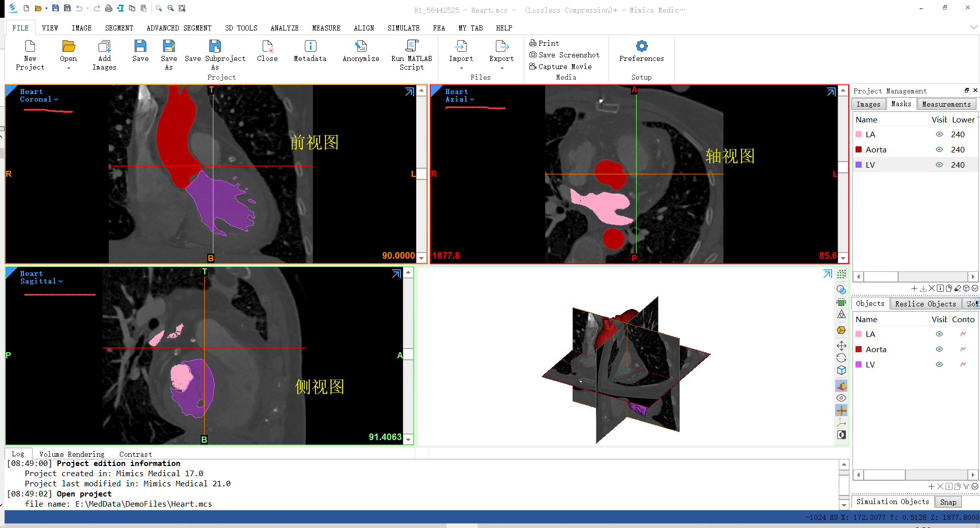Click the orange cube icon in 3D toolbar
The image size is (980, 528).
coord(841,330)
